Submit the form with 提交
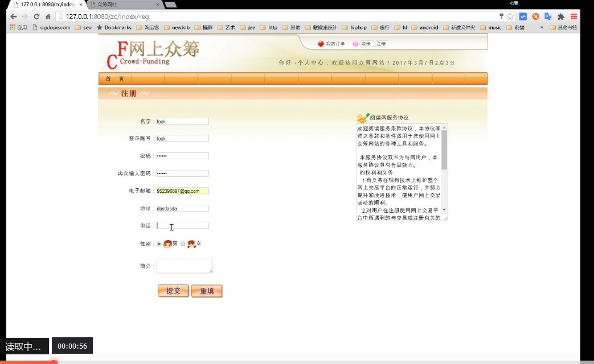The width and height of the screenshot is (594, 364). [x=173, y=291]
